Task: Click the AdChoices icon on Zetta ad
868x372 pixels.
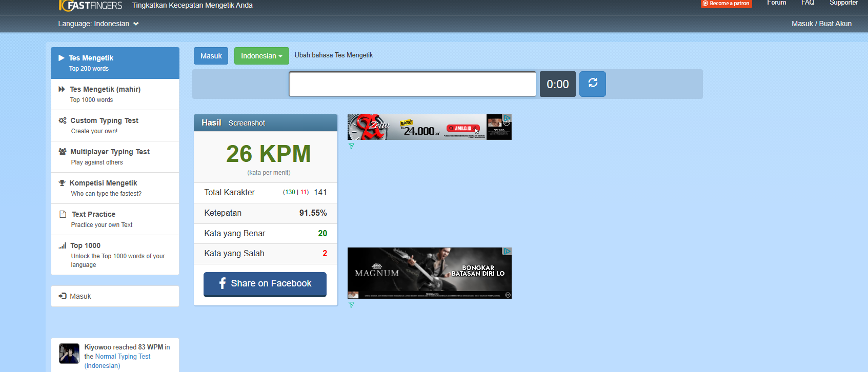Action: [507, 118]
